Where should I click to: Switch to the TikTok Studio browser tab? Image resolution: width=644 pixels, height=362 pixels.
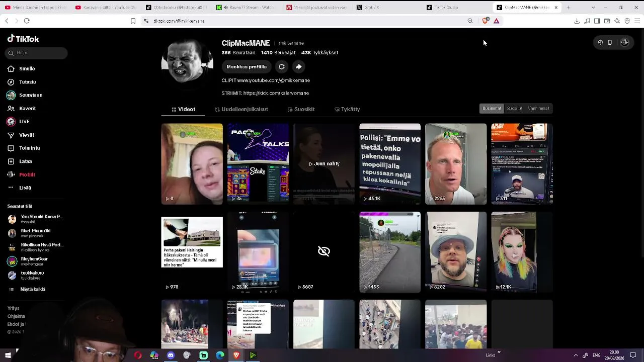(x=455, y=8)
